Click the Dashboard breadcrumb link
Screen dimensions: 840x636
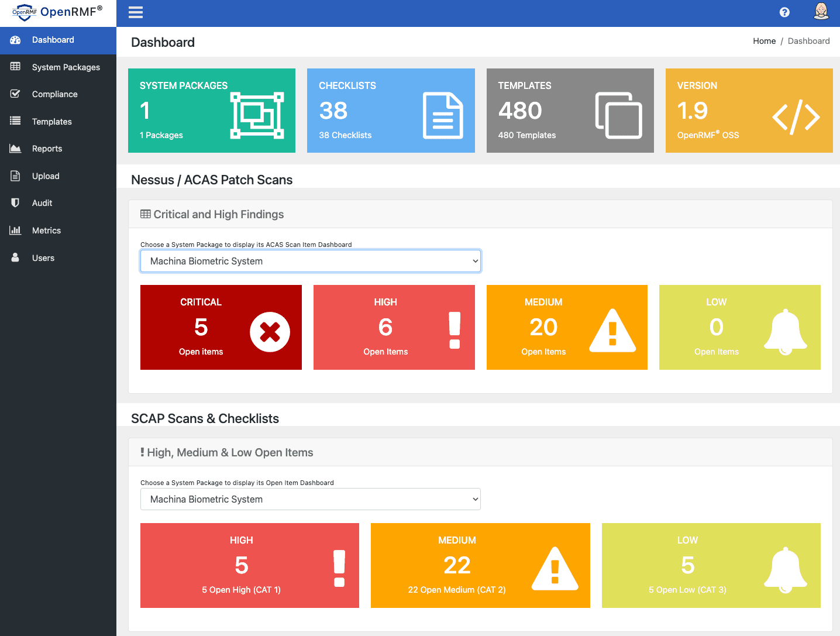[809, 40]
